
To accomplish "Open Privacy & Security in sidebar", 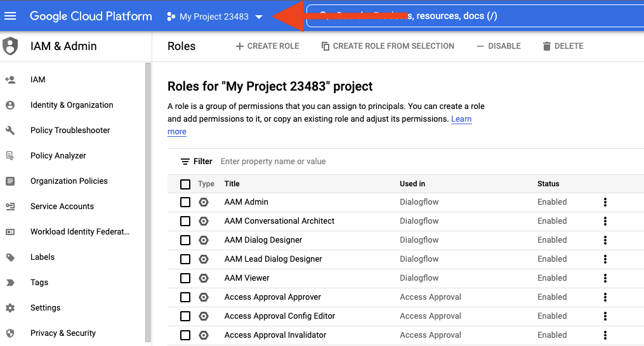I will click(63, 333).
